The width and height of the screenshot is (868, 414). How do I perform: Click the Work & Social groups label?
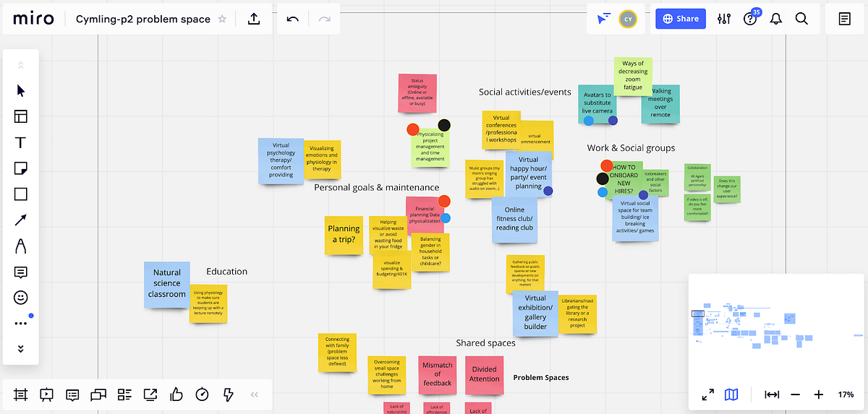point(631,148)
